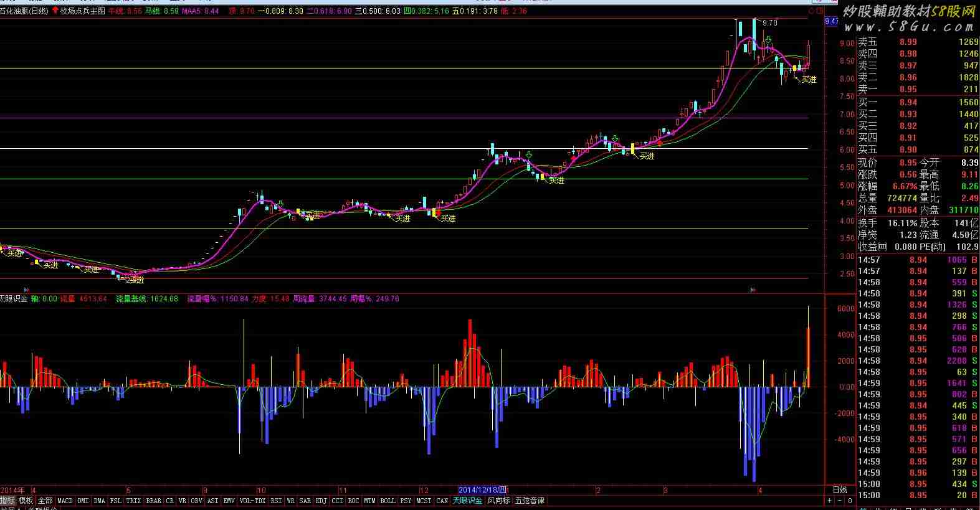The height and width of the screenshot is (510, 980).
Task: Click the 全部 tab
Action: point(45,501)
